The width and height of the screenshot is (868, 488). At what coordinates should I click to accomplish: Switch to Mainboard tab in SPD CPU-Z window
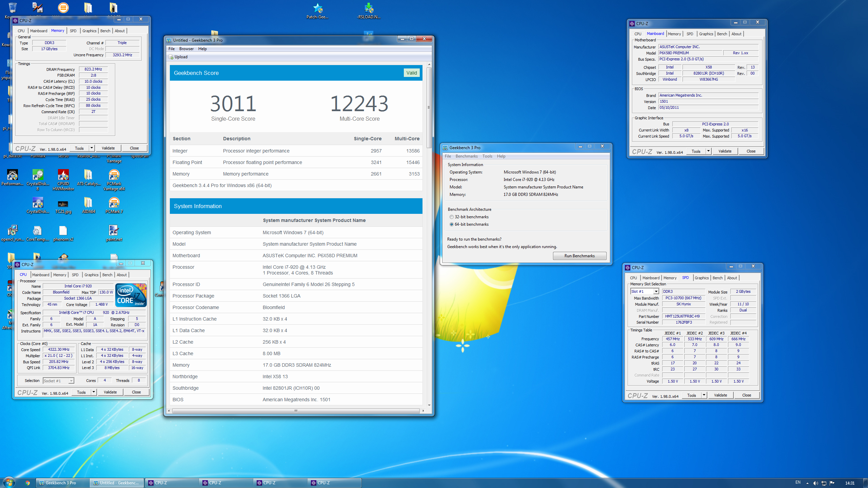point(651,278)
